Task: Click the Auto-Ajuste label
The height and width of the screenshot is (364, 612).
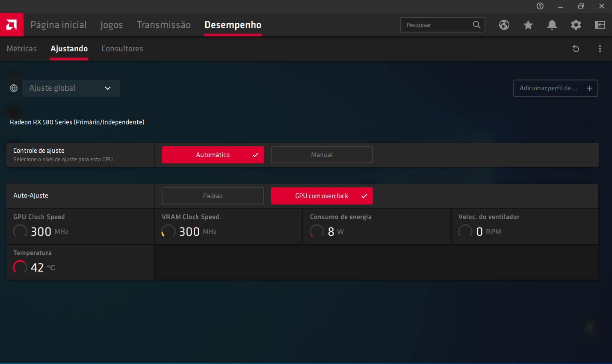Action: coord(31,195)
